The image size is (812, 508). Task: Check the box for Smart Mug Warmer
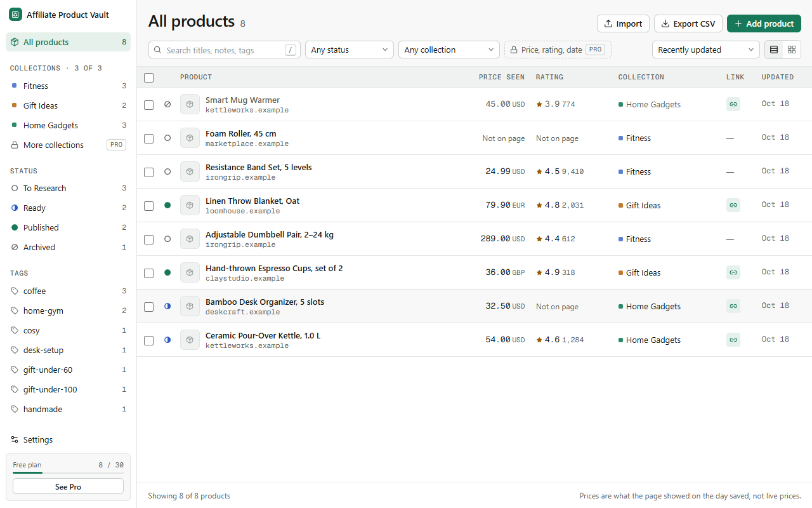pyautogui.click(x=148, y=105)
